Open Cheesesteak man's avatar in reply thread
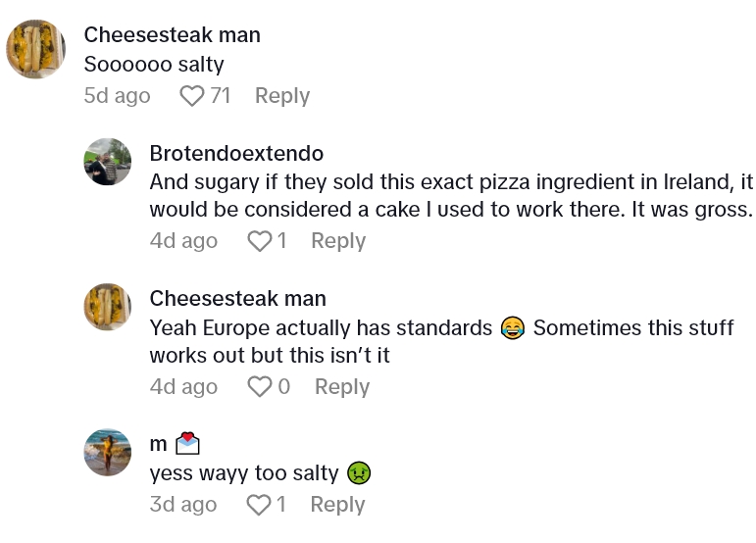This screenshot has width=756, height=543. coord(108,307)
